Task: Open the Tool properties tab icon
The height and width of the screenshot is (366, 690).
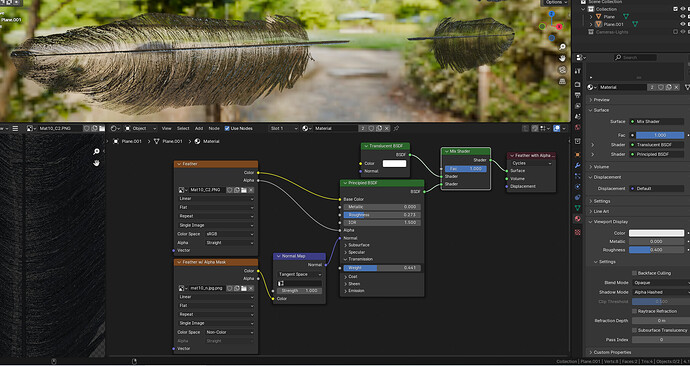Action: click(x=578, y=71)
